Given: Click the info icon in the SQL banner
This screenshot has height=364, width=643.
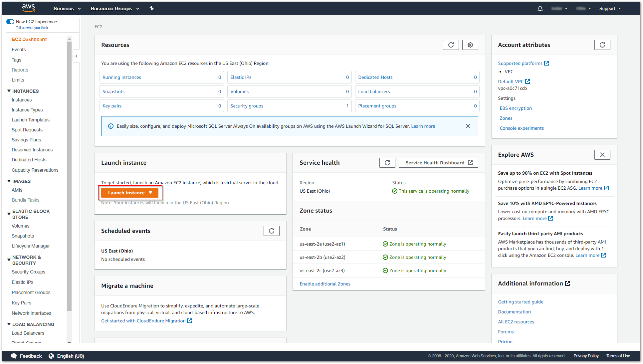Looking at the screenshot, I should click(x=110, y=126).
